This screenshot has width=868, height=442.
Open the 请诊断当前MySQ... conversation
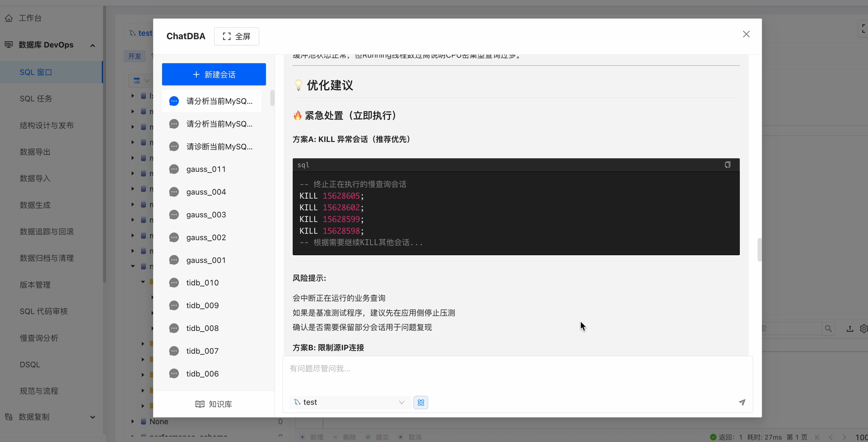(211, 146)
